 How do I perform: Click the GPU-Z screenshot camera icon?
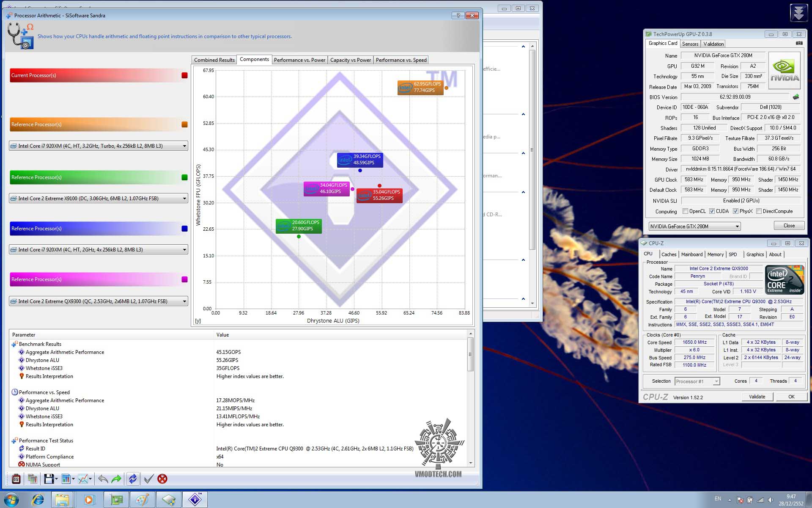[799, 43]
